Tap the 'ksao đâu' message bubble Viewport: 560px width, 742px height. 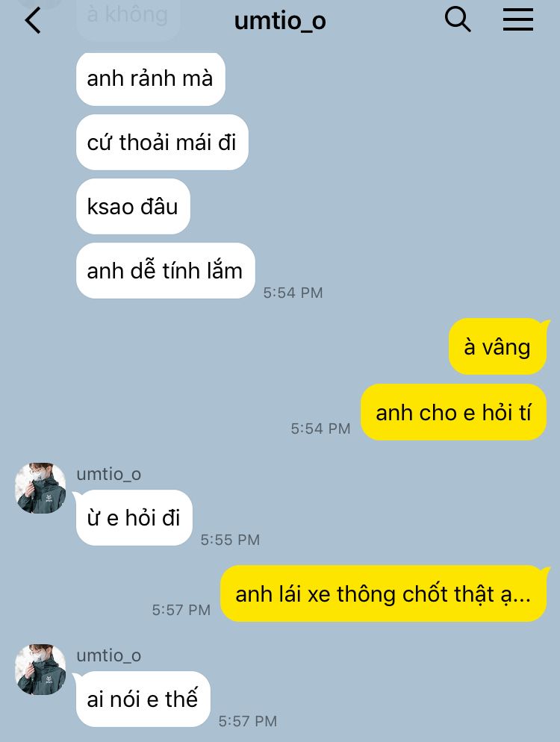pos(133,206)
